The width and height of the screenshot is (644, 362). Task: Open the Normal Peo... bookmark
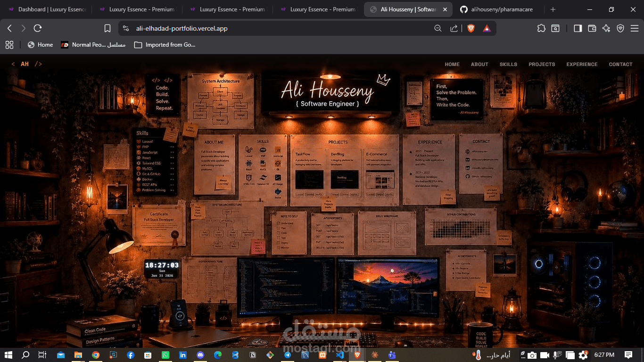coord(93,45)
